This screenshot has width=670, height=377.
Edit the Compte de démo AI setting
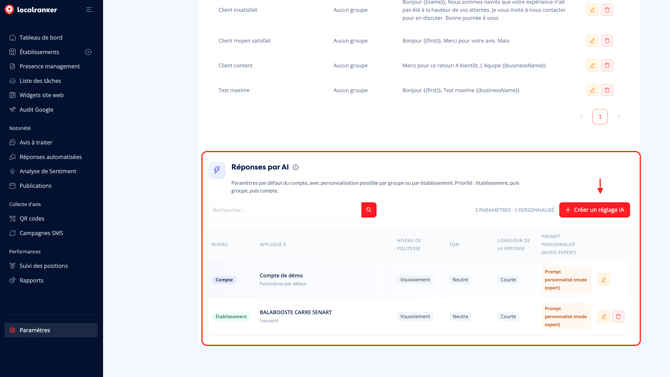point(603,280)
